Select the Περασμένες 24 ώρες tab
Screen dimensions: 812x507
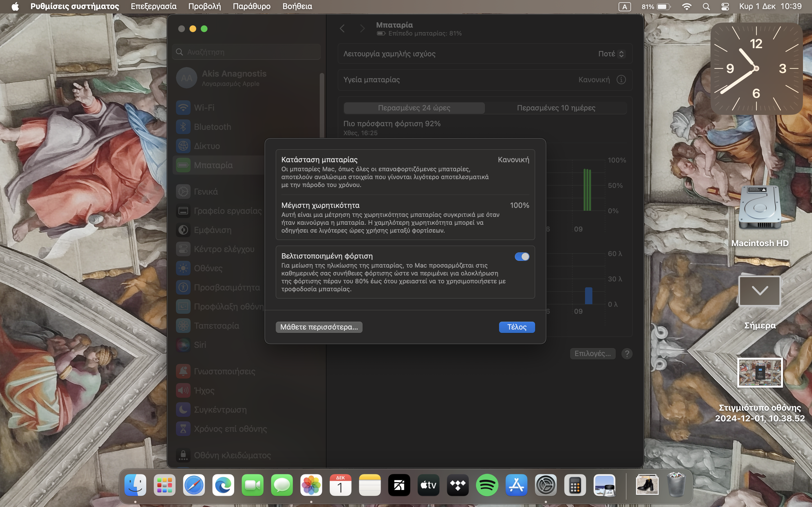tap(414, 108)
